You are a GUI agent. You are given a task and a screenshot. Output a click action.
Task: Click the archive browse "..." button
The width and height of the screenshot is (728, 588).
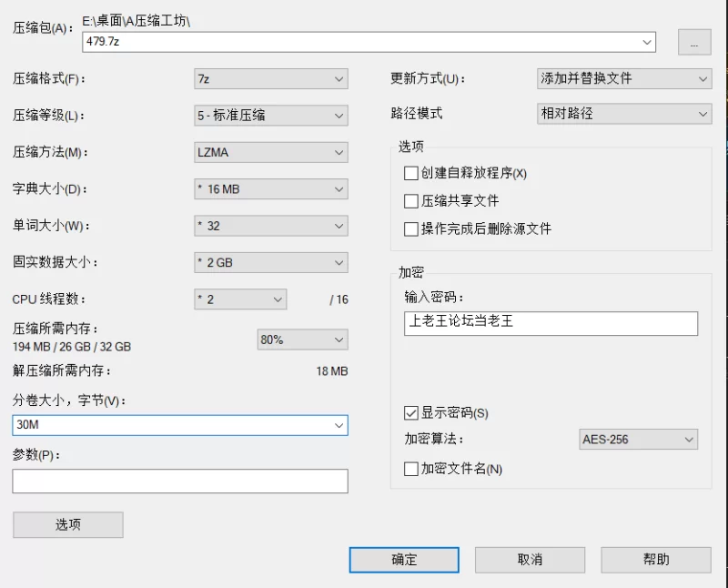pos(694,42)
